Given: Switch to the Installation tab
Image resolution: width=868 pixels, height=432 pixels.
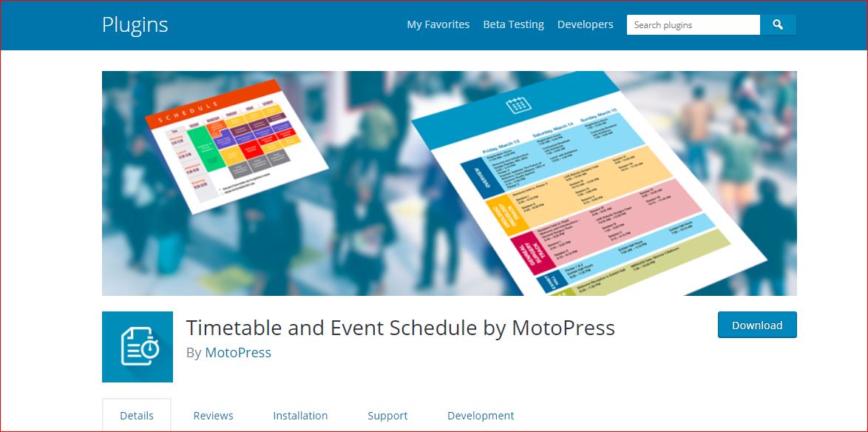Looking at the screenshot, I should [x=300, y=416].
